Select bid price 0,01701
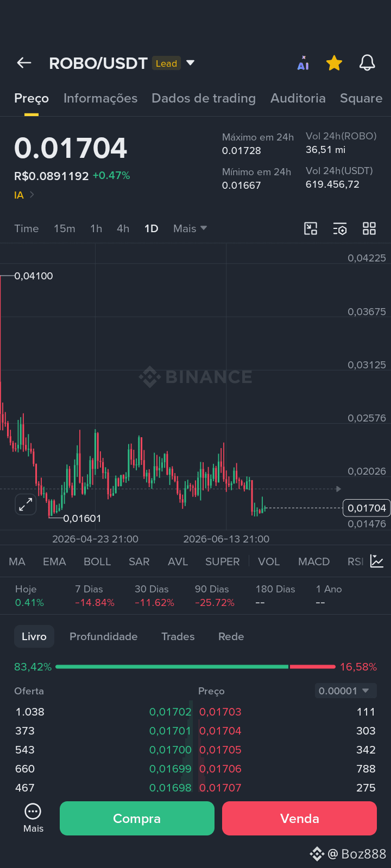Screen dimensions: 391x868 click(x=171, y=731)
